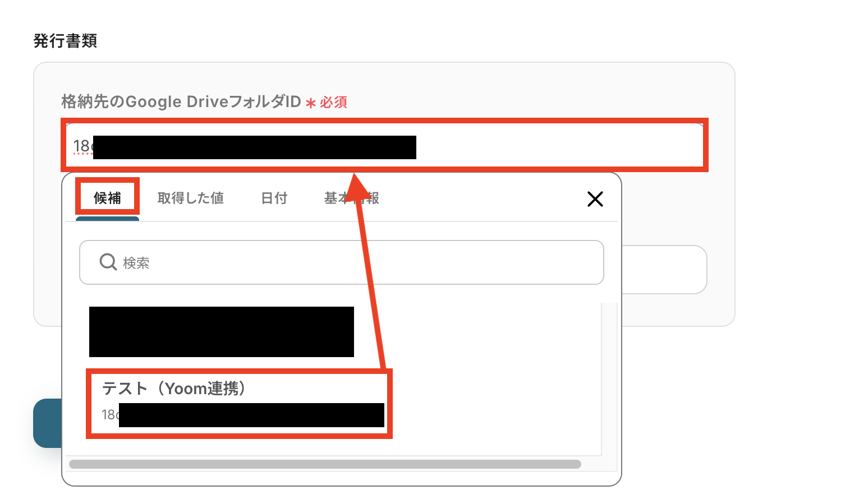Focus the 検索 search field
The height and width of the screenshot is (504, 850).
[x=342, y=262]
